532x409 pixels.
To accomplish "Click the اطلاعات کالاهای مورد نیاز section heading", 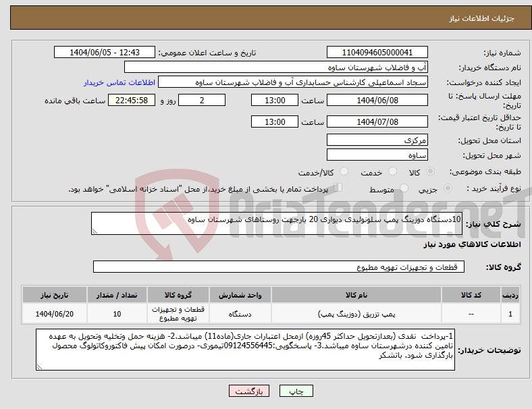I will click(472, 244).
